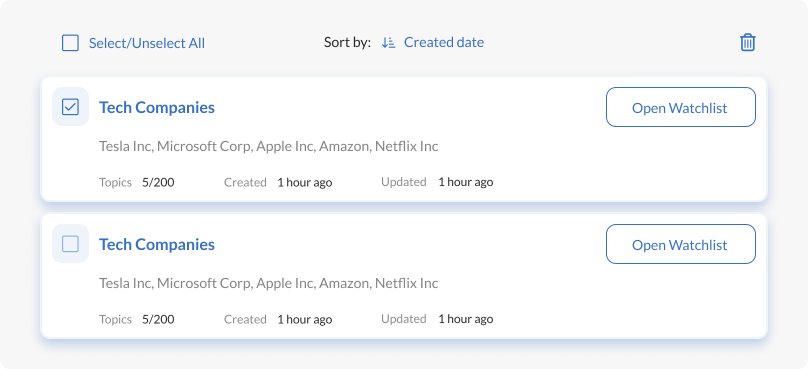Click the upper card's Updated 1 hour ago
This screenshot has width=808, height=369.
[437, 182]
